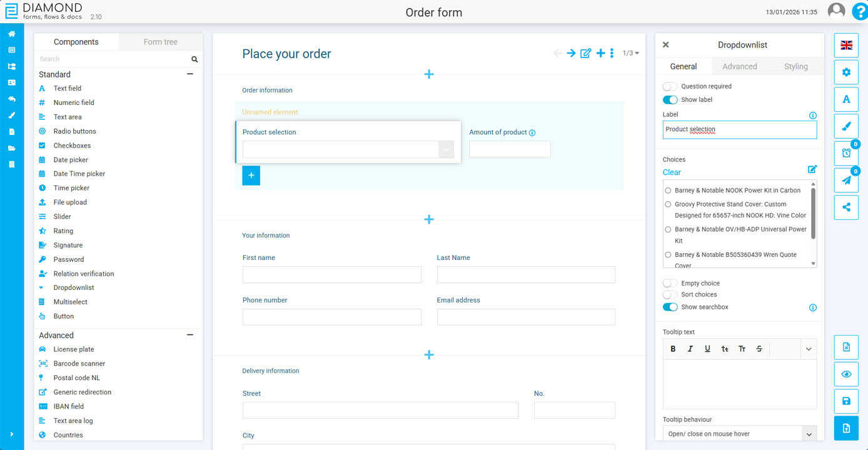Image resolution: width=868 pixels, height=450 pixels.
Task: Switch to the Form tree tab
Action: (160, 41)
